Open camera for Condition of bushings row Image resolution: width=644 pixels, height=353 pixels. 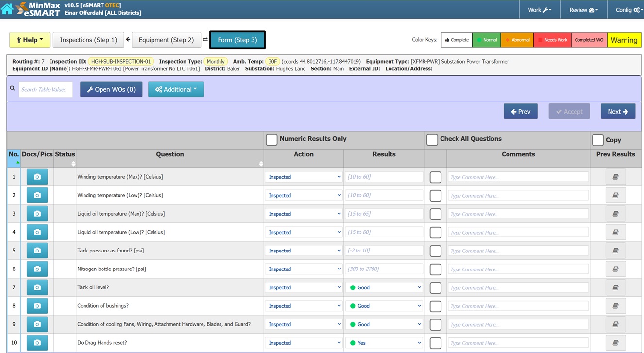click(37, 306)
